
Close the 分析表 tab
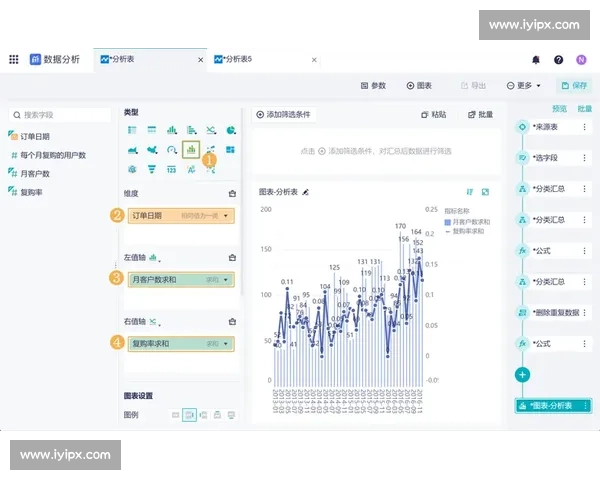pyautogui.click(x=201, y=60)
